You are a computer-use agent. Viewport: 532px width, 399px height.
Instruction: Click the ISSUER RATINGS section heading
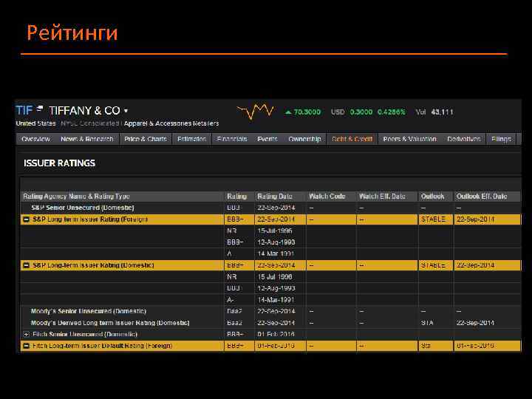tap(59, 163)
